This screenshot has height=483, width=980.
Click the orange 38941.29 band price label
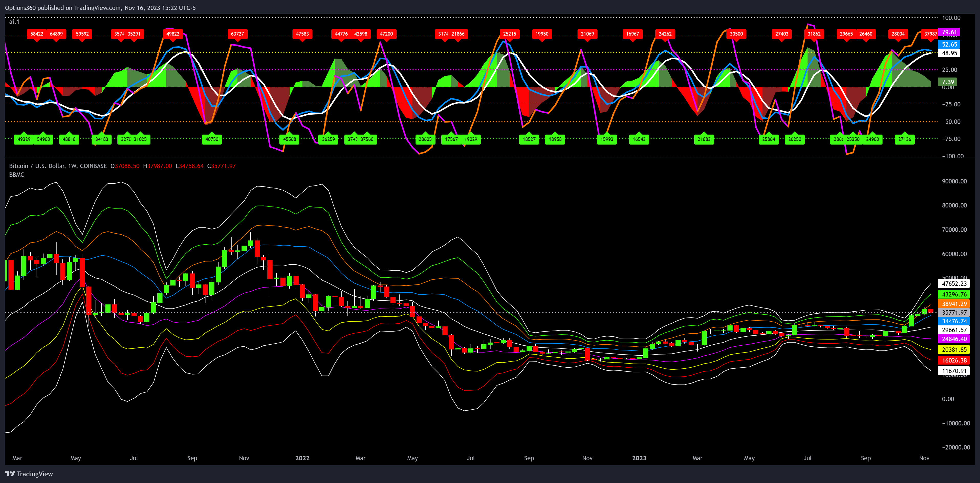954,304
